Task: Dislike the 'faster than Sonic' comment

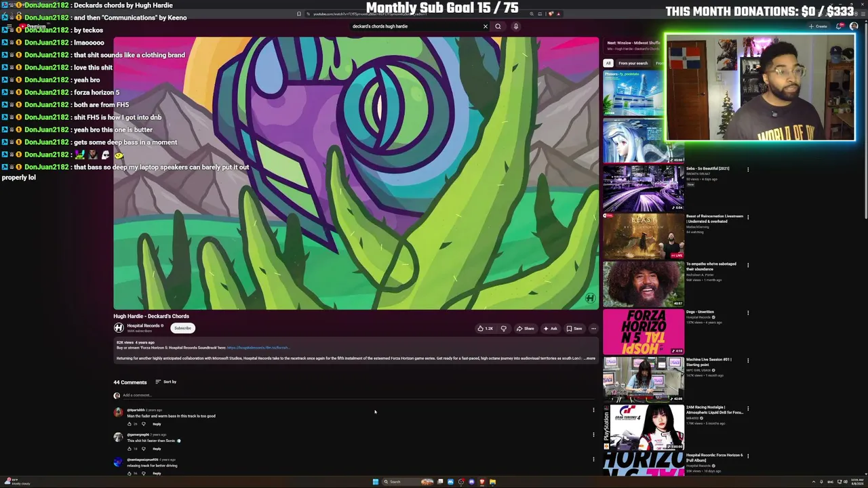Action: click(143, 449)
